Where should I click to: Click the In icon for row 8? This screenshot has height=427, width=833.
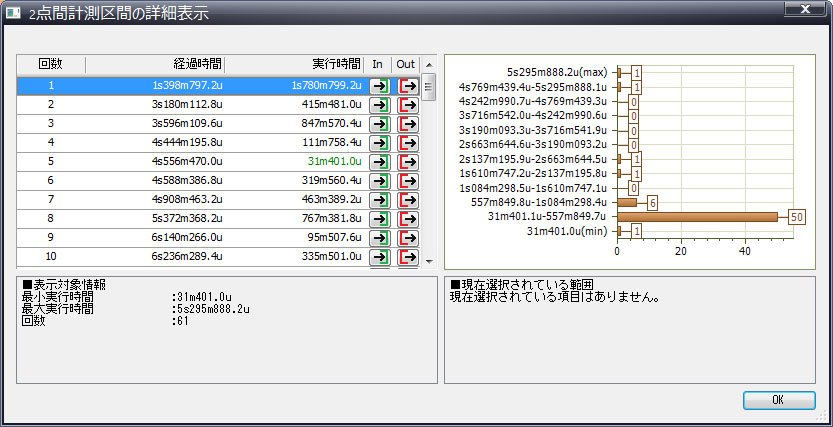(x=380, y=219)
